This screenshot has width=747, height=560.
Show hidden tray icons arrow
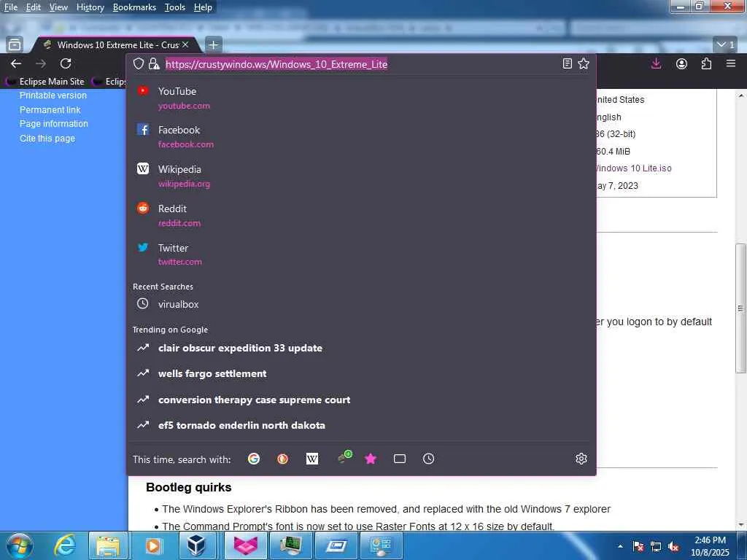point(620,546)
